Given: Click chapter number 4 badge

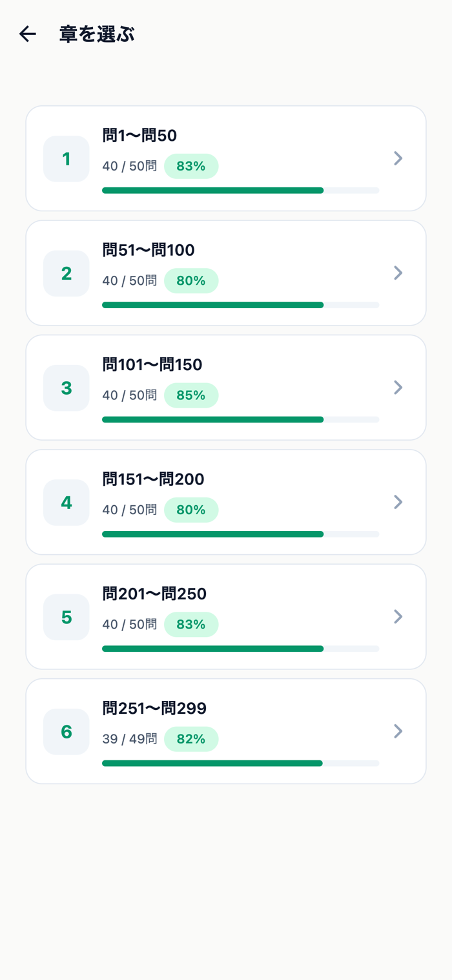Looking at the screenshot, I should 67,503.
